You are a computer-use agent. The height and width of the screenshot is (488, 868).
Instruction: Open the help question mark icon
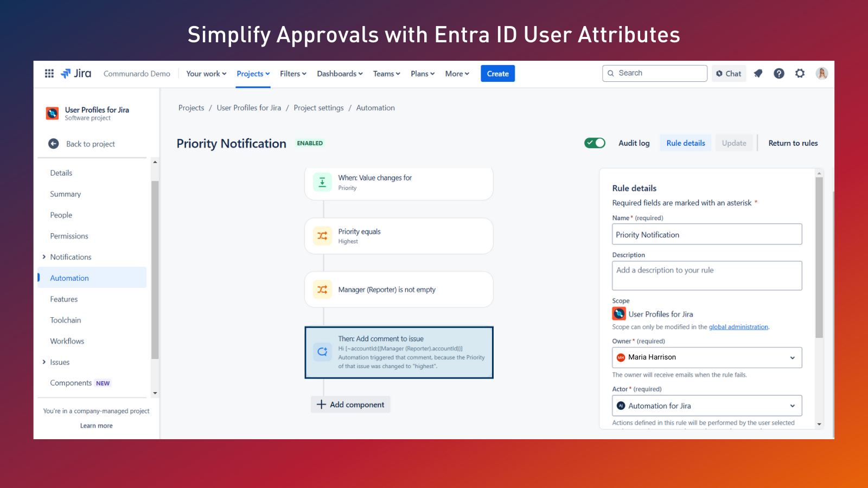point(779,73)
